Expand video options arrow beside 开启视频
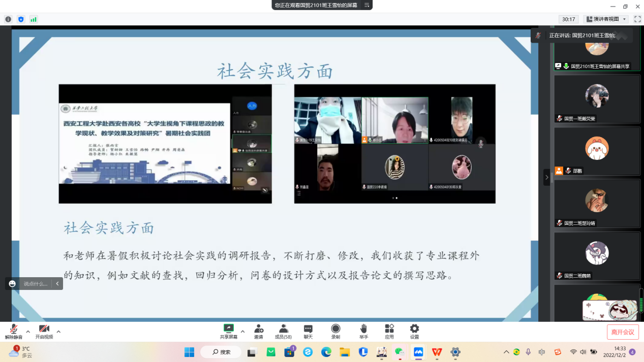The height and width of the screenshot is (362, 644). coord(58,332)
